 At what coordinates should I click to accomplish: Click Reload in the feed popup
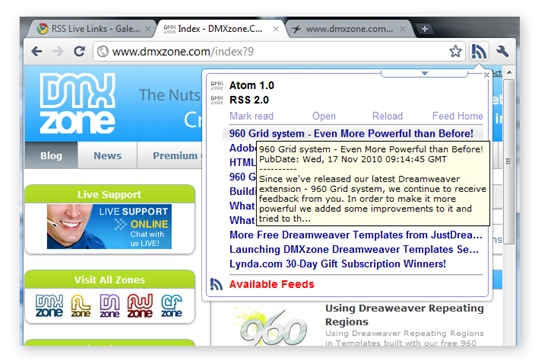[x=387, y=116]
